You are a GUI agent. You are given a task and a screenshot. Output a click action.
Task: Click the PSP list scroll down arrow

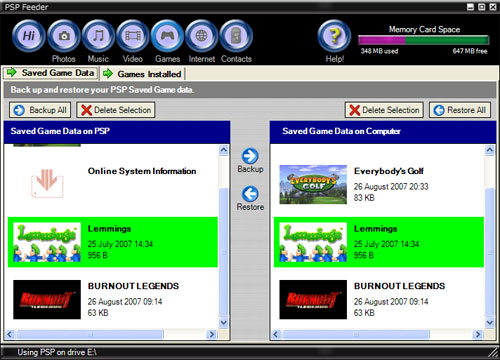[x=224, y=322]
